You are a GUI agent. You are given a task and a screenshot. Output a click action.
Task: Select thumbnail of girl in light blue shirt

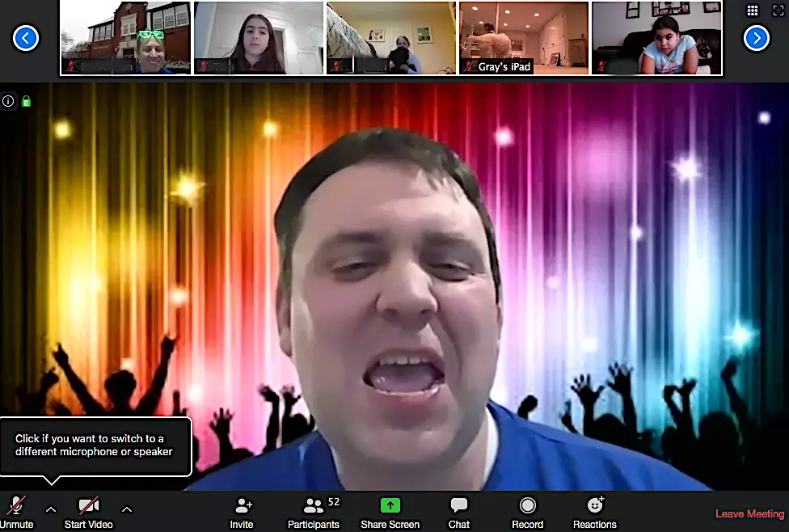point(656,38)
